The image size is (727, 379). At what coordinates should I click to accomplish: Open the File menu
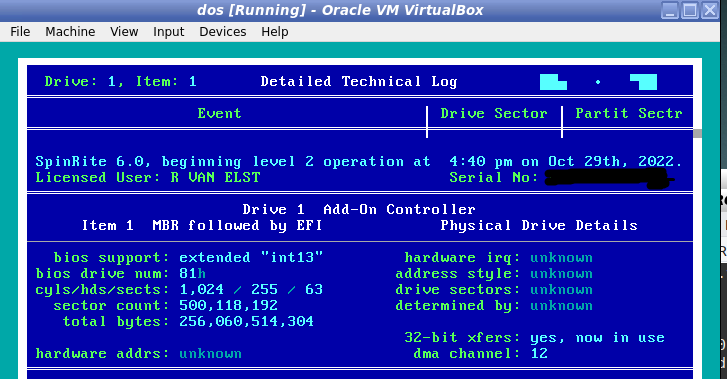click(x=20, y=32)
